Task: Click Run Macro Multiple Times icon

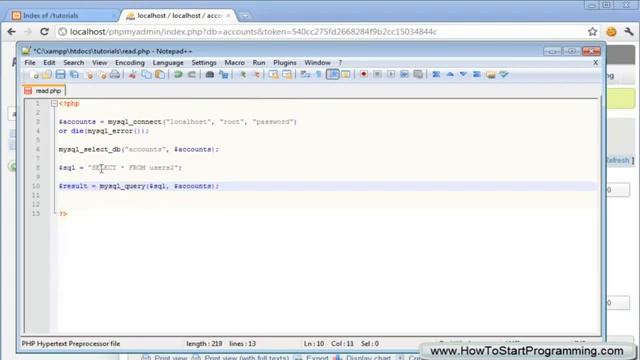Action: pyautogui.click(x=404, y=75)
